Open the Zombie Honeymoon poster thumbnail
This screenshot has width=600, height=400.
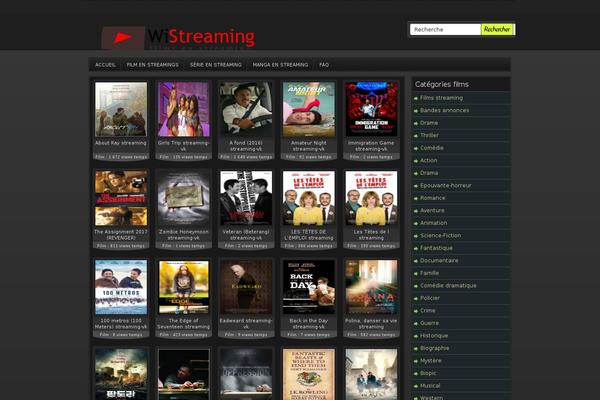[x=184, y=198]
